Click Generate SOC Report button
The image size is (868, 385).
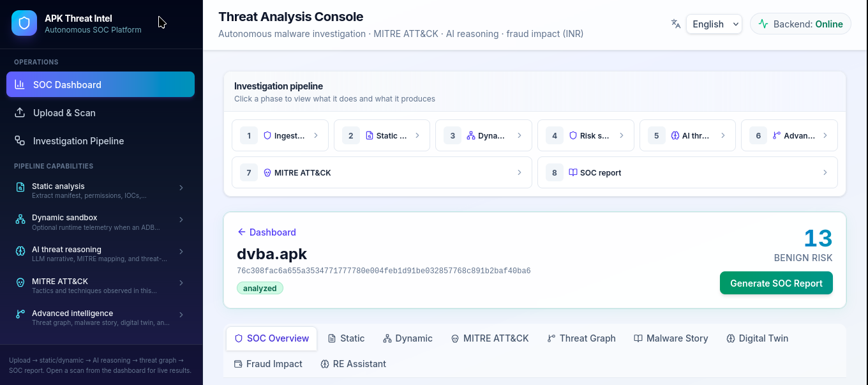click(x=776, y=283)
